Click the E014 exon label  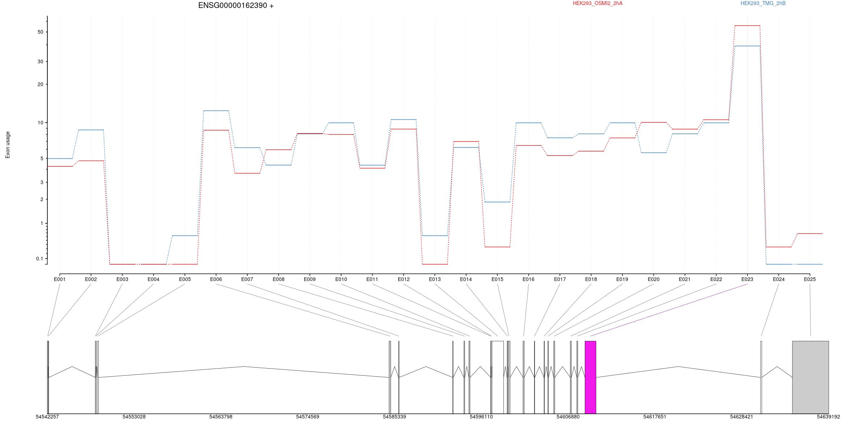466,279
